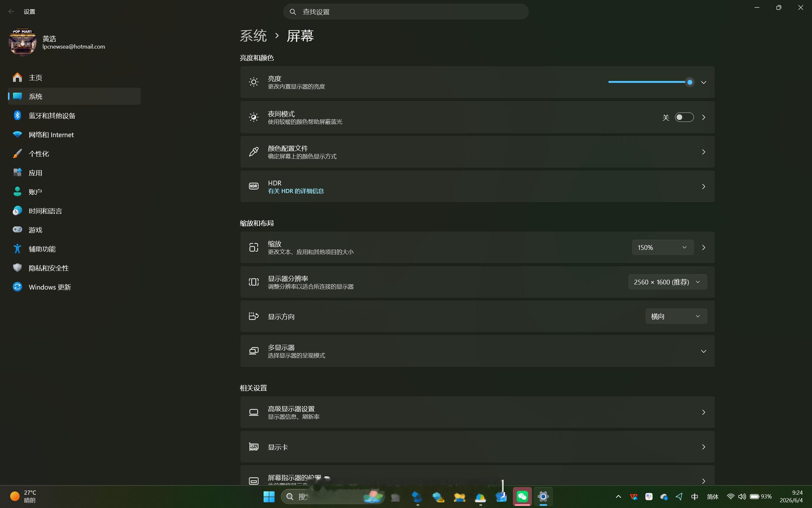Click the 显示器分辨率 icon
The image size is (812, 508).
[254, 282]
